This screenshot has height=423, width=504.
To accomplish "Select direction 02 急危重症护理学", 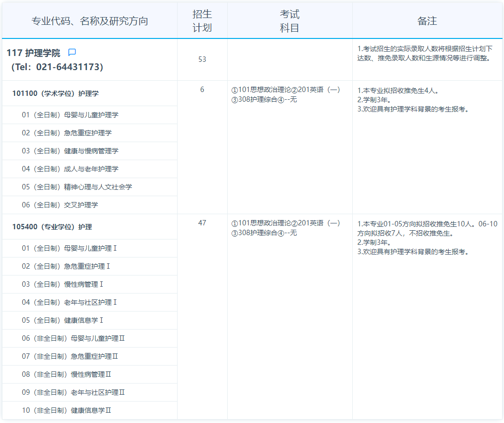I will (67, 133).
